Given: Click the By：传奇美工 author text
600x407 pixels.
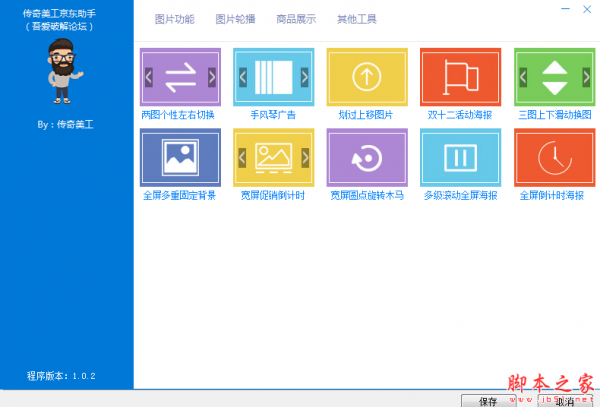Looking at the screenshot, I should (65, 124).
